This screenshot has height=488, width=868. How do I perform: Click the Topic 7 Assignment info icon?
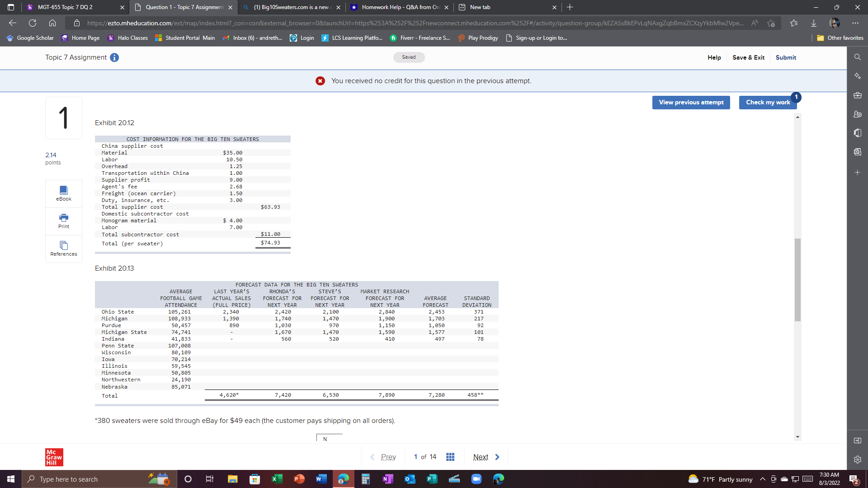click(114, 57)
